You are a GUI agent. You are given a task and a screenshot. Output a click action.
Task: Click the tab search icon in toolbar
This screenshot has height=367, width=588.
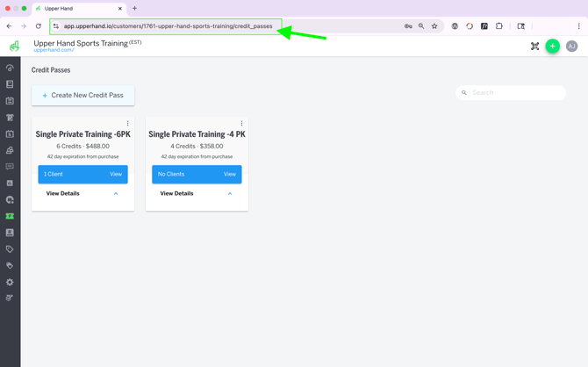click(x=521, y=26)
